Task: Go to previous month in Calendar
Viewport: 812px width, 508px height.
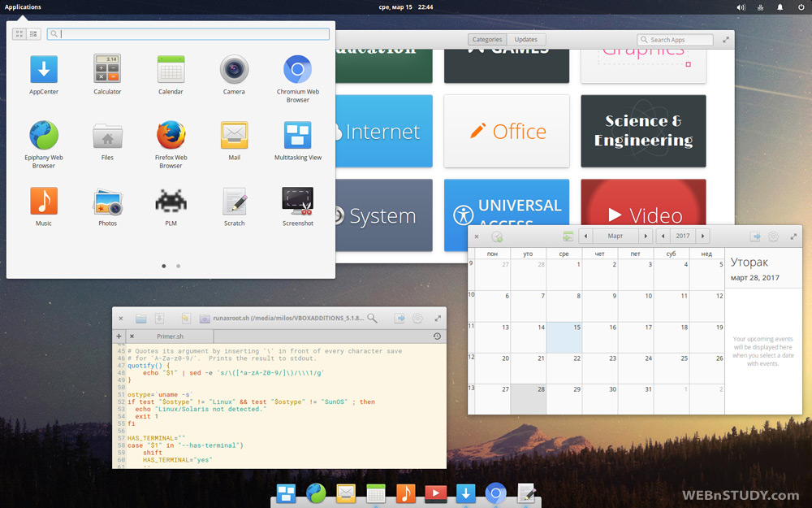Action: (x=585, y=237)
